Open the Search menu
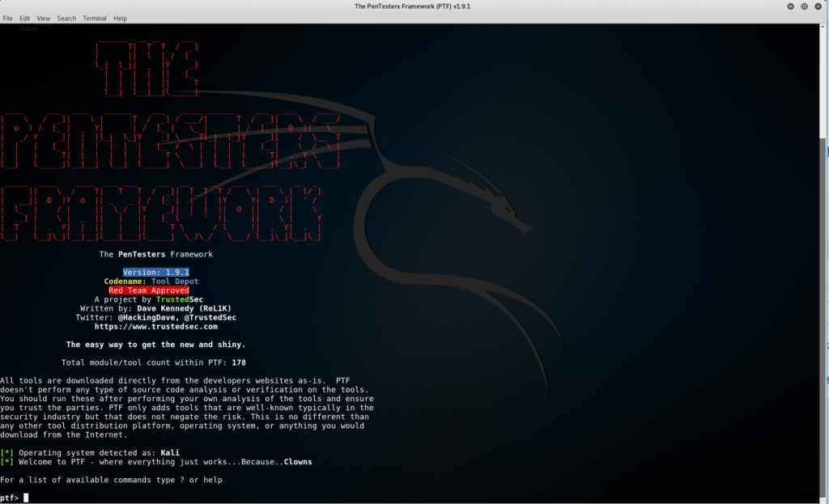 (66, 18)
